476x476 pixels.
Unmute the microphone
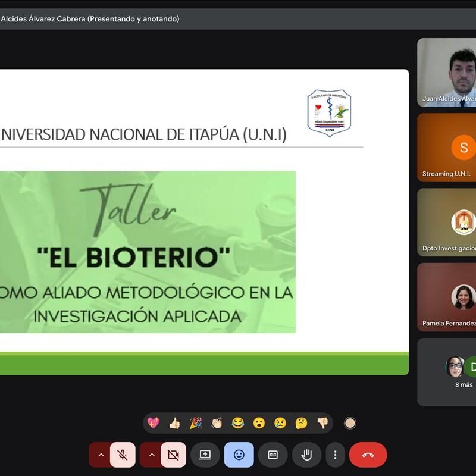tap(123, 455)
